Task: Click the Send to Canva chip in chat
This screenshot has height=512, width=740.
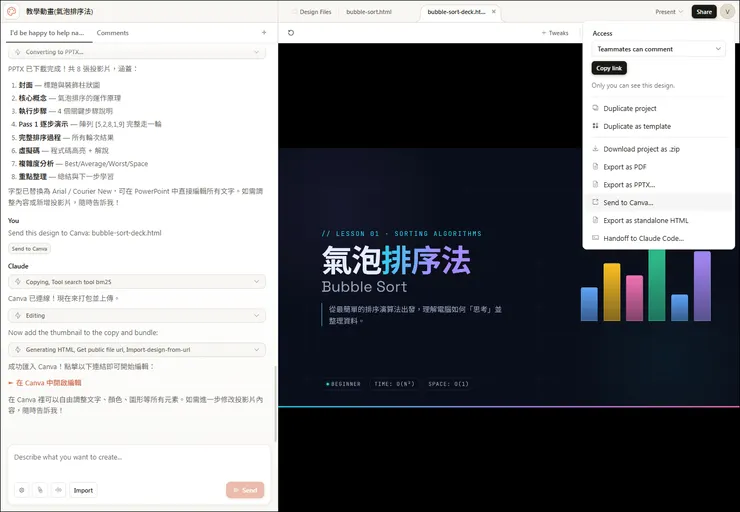Action: pos(29,249)
